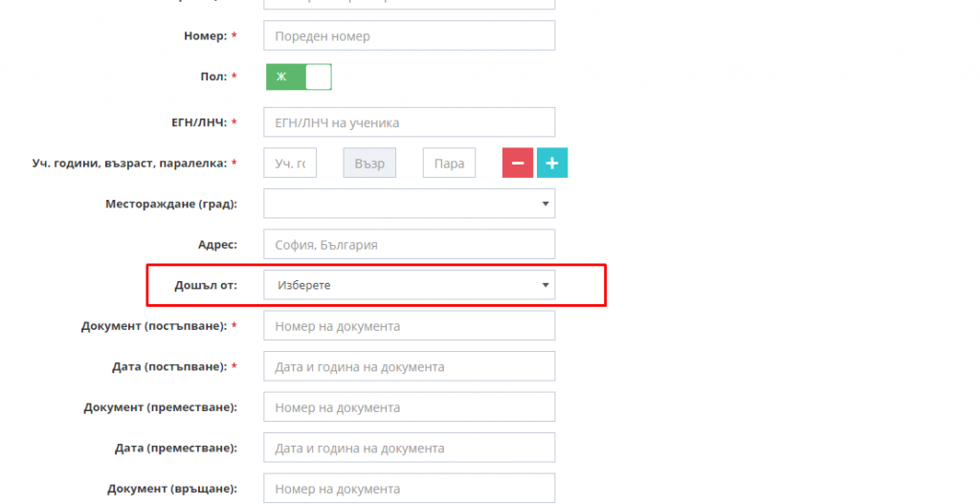Click Документ (постъпване) number field

coord(409,325)
